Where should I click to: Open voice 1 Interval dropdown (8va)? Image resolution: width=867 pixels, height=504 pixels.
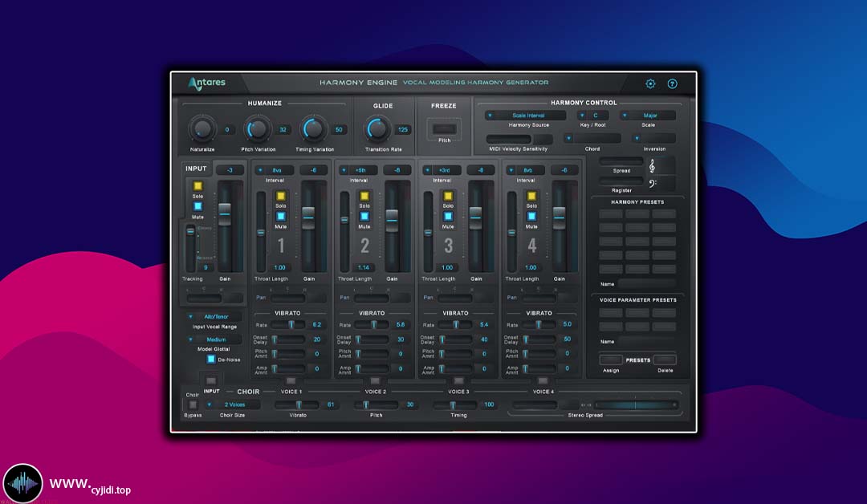tap(275, 170)
